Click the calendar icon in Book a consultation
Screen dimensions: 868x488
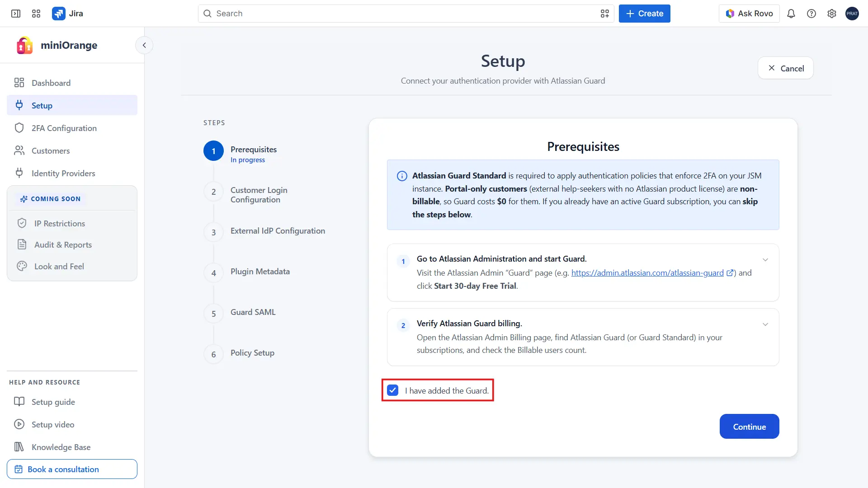tap(19, 469)
